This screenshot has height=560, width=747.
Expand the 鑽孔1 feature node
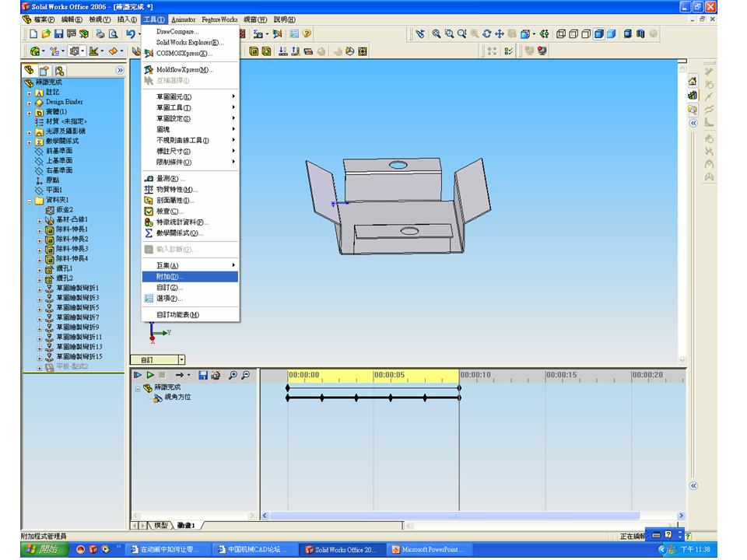click(x=40, y=270)
